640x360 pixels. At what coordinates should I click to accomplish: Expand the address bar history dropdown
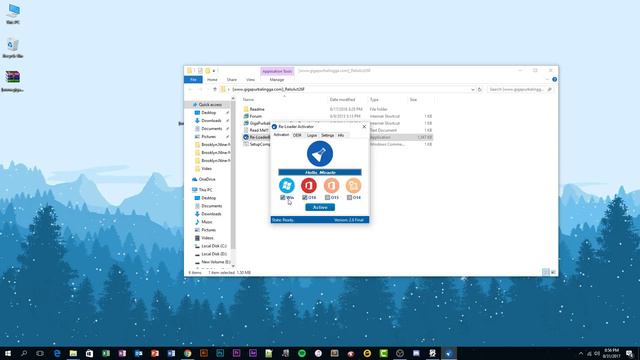click(473, 89)
